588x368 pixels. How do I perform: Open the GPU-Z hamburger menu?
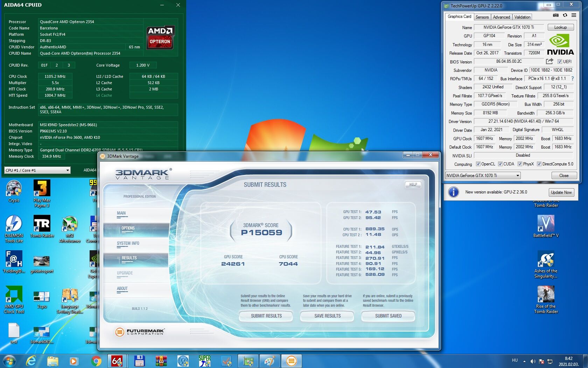[574, 15]
